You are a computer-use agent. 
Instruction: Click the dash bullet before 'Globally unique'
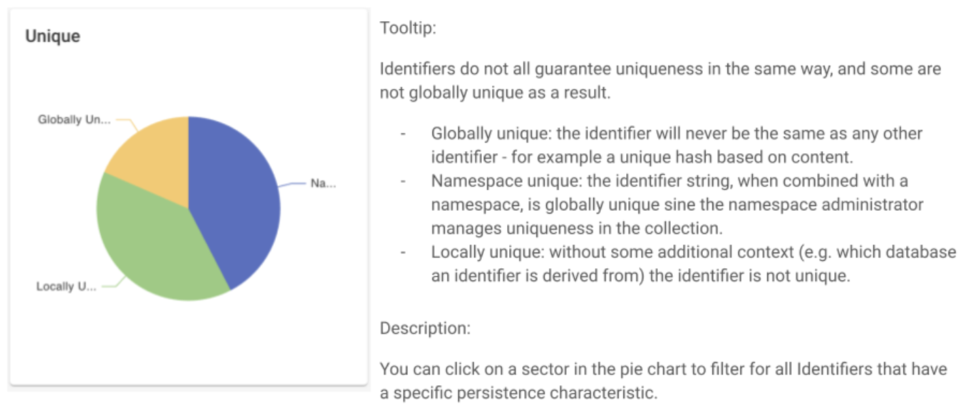click(x=403, y=133)
